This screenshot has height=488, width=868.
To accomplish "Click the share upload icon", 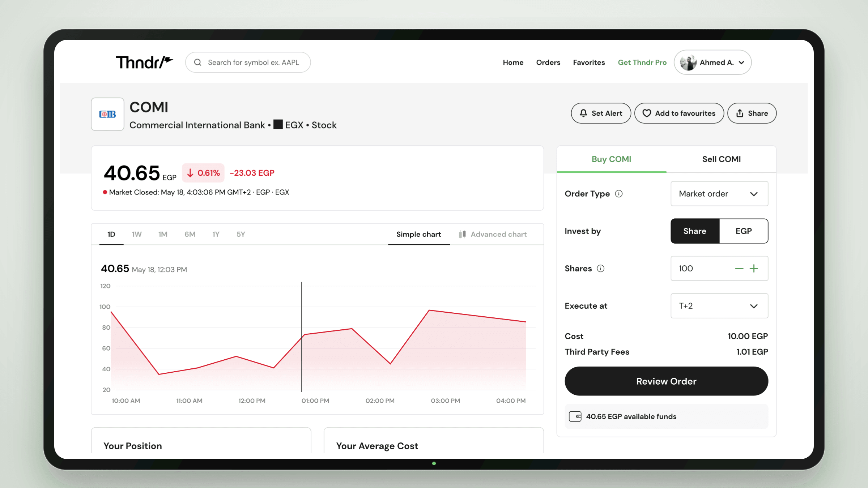I will pyautogui.click(x=740, y=113).
